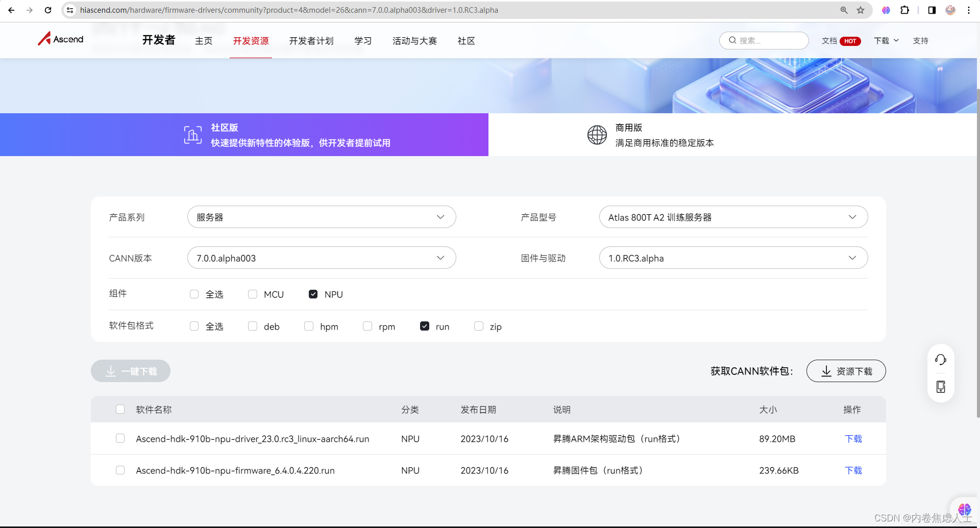Open the 开发资源 nav item
This screenshot has height=528, width=980.
click(251, 41)
